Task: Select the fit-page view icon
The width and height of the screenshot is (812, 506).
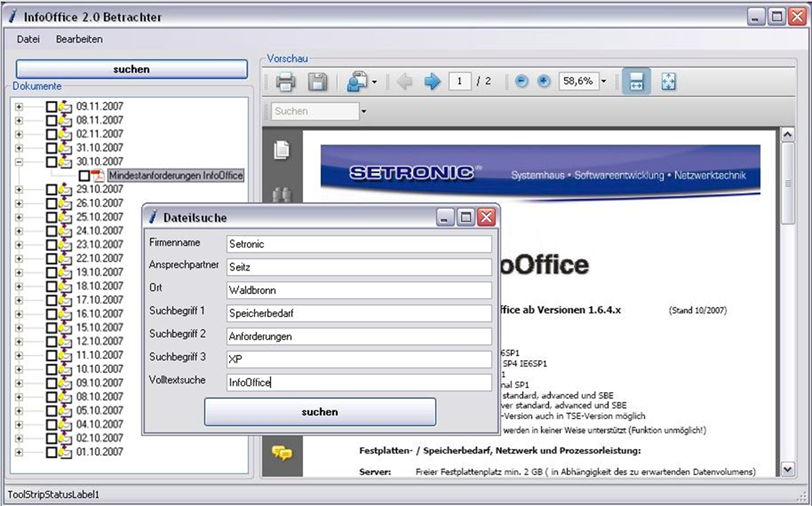Action: click(669, 81)
